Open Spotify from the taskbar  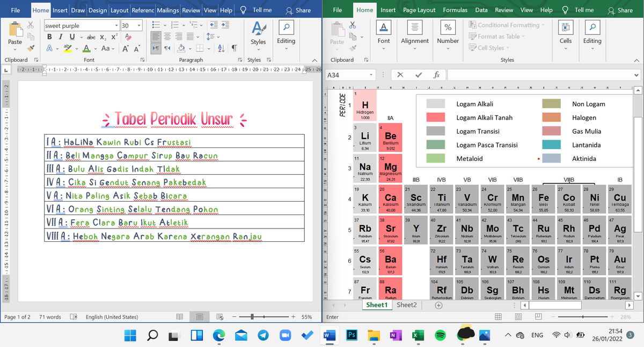(440, 335)
